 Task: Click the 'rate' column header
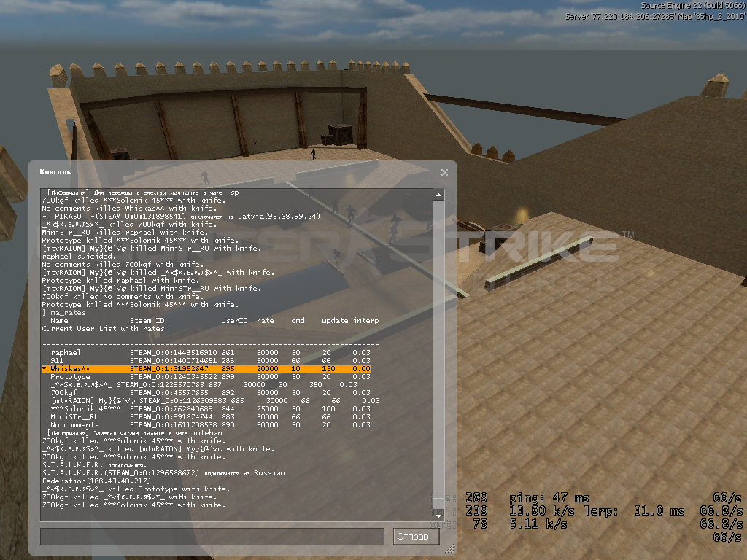[x=266, y=321]
